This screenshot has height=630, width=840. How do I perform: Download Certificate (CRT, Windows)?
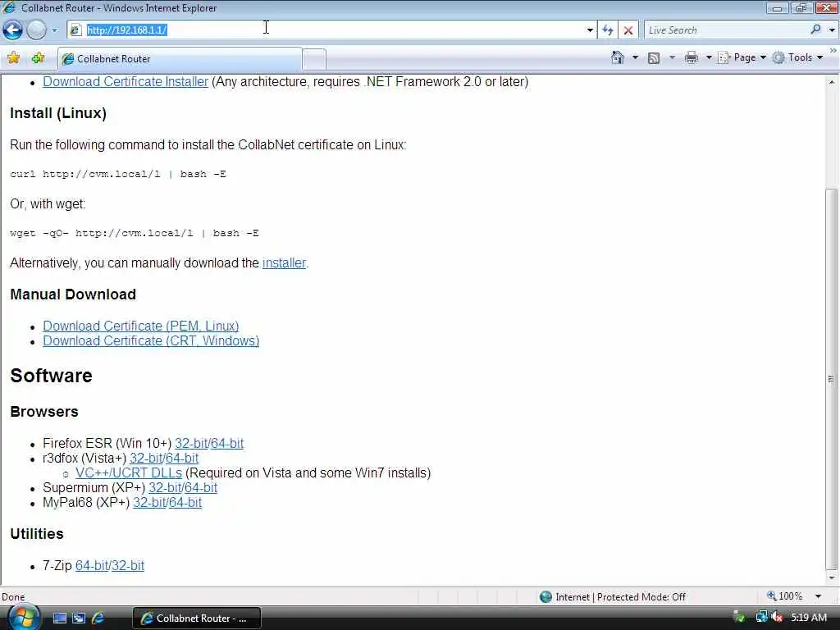click(151, 340)
